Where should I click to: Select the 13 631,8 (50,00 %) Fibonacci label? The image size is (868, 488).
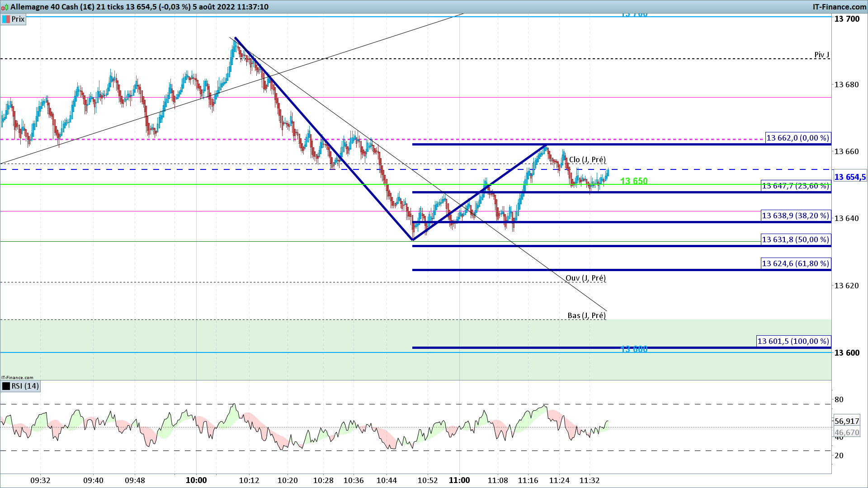point(796,240)
